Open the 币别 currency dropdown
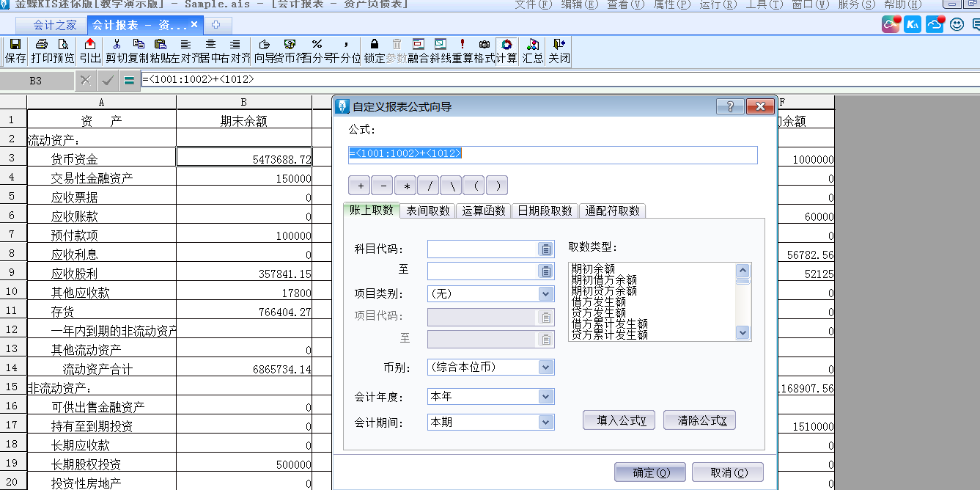Viewport: 980px width, 490px height. click(x=545, y=367)
